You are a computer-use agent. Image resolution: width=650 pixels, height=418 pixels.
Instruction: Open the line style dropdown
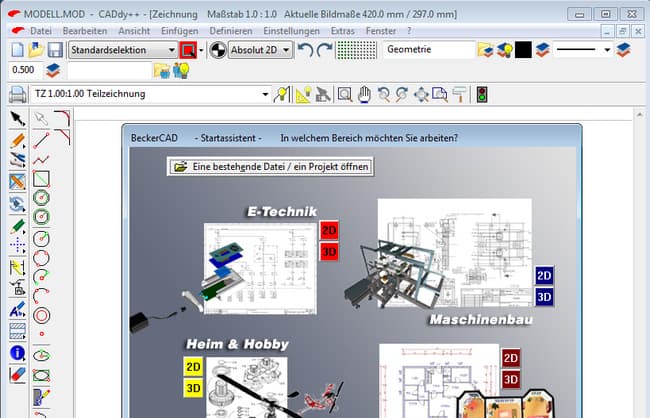[583, 50]
